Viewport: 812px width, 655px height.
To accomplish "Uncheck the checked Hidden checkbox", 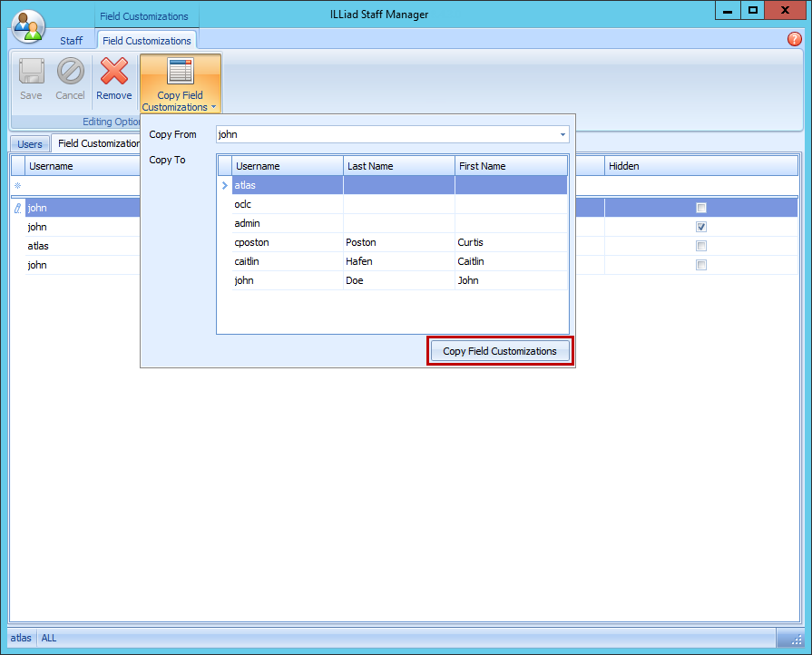I will tap(701, 227).
